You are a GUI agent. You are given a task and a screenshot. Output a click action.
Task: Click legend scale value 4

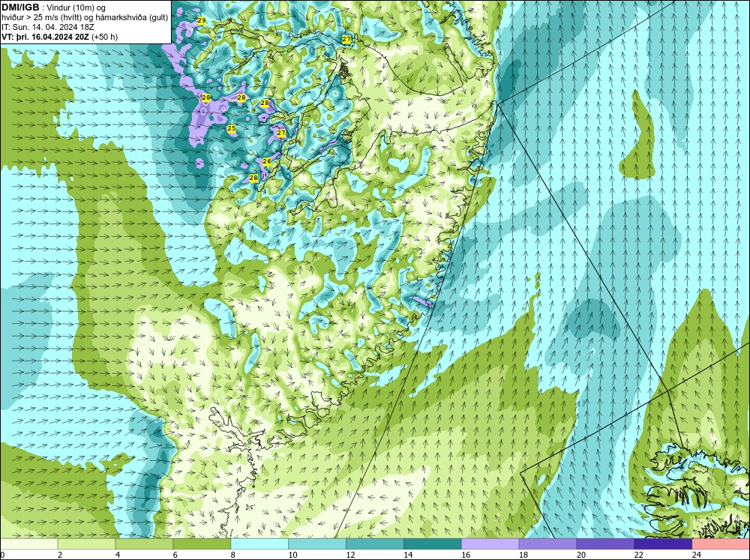(x=118, y=555)
